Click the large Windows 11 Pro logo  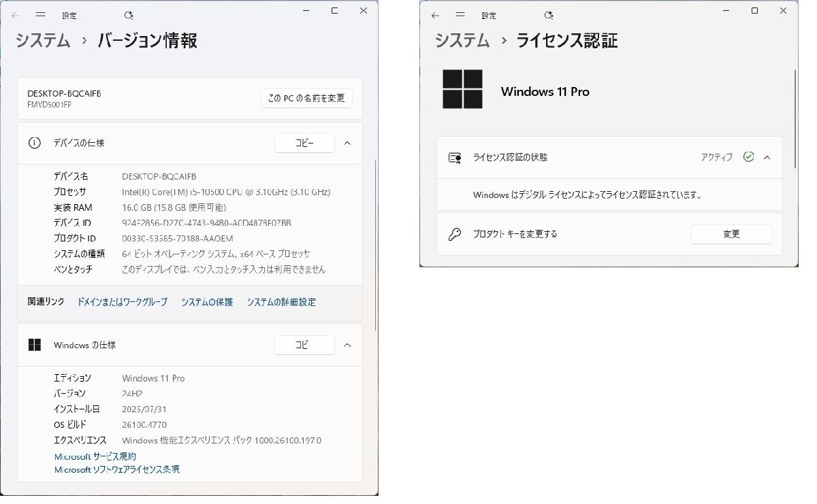click(x=462, y=89)
